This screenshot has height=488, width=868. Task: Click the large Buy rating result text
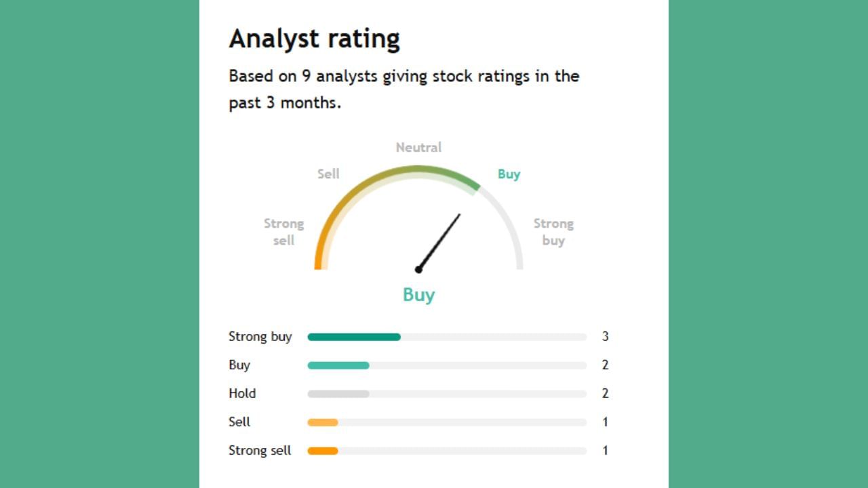point(418,294)
